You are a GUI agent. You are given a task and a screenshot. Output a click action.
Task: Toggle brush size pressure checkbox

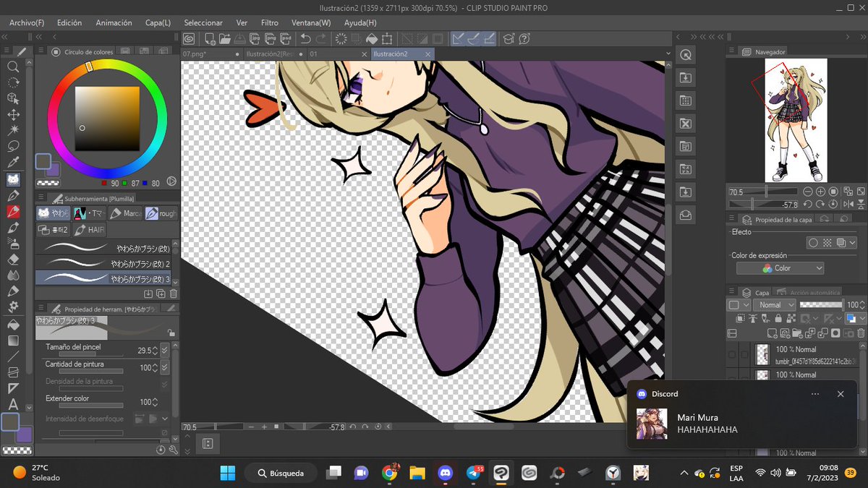pyautogui.click(x=165, y=350)
